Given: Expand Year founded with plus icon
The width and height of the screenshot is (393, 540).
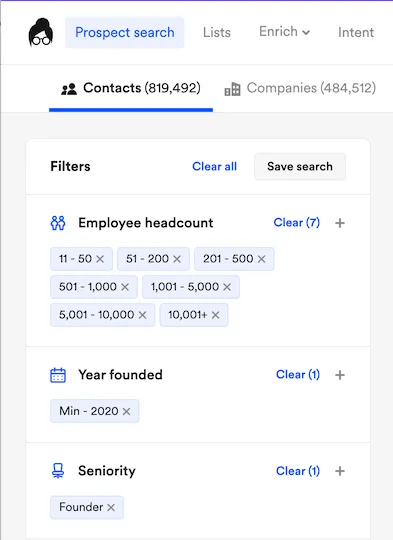Looking at the screenshot, I should [x=340, y=375].
